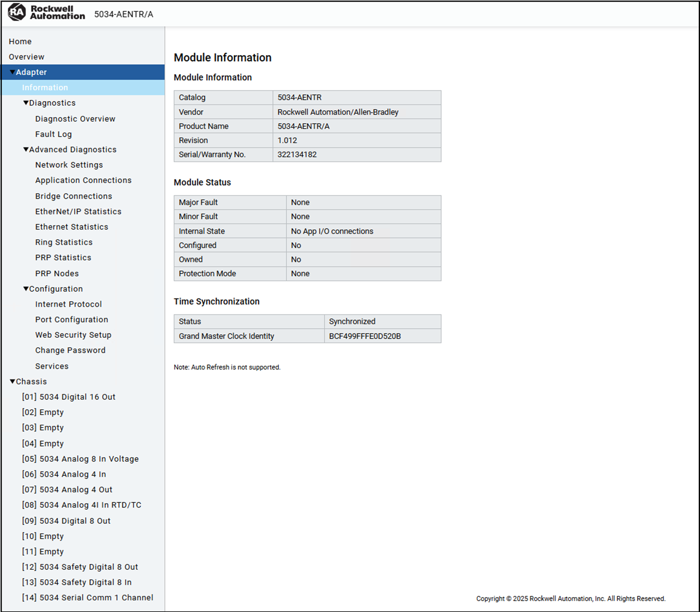This screenshot has width=700, height=612.
Task: Click the 5034-AENTR/A header title
Action: click(124, 14)
